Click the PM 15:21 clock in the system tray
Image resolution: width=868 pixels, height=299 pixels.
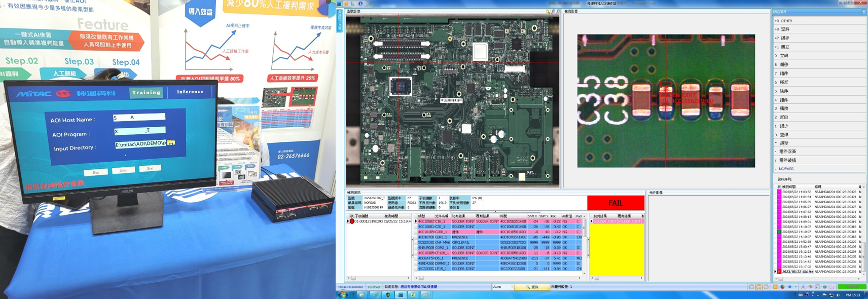click(853, 295)
